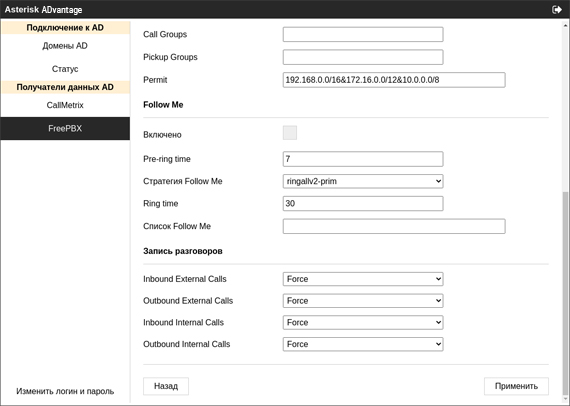The height and width of the screenshot is (406, 570).
Task: Click the Применить button
Action: (x=516, y=386)
